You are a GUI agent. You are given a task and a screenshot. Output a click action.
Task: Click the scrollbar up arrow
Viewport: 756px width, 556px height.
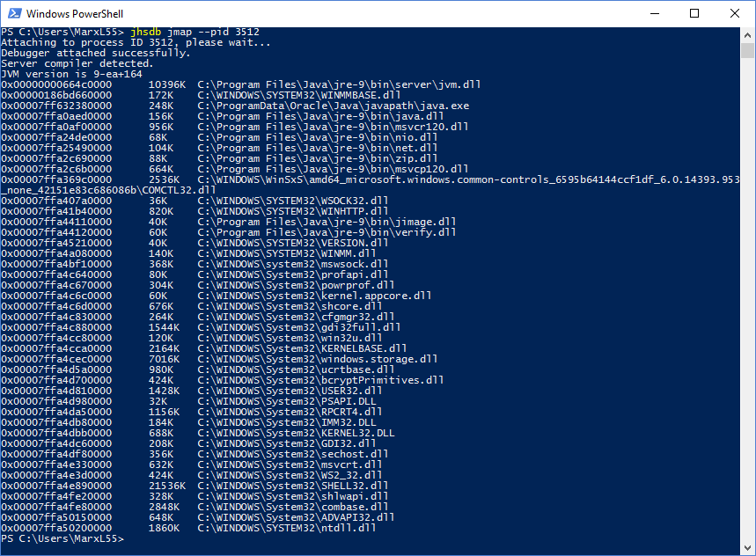point(747,35)
